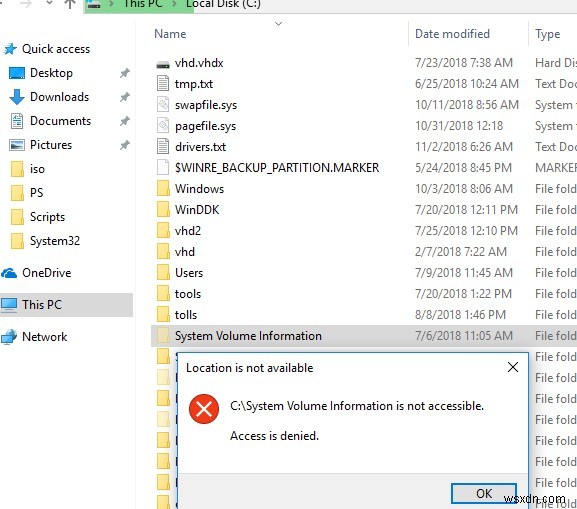Click the drivers.txt document icon
The height and width of the screenshot is (509, 577).
coord(163,146)
